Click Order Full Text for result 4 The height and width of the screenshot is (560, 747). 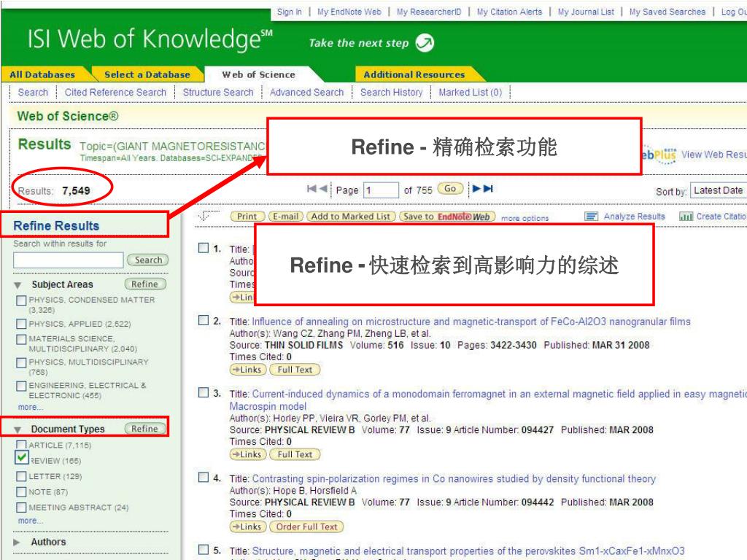click(x=307, y=526)
